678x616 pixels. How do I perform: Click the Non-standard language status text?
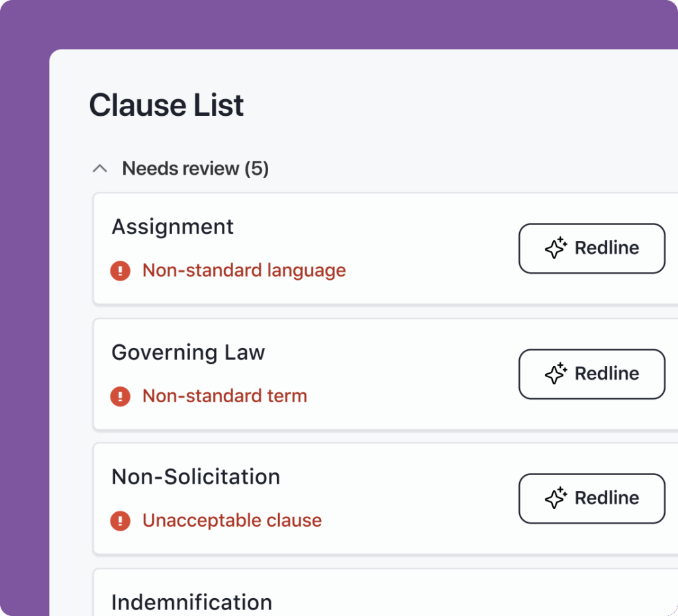[244, 270]
